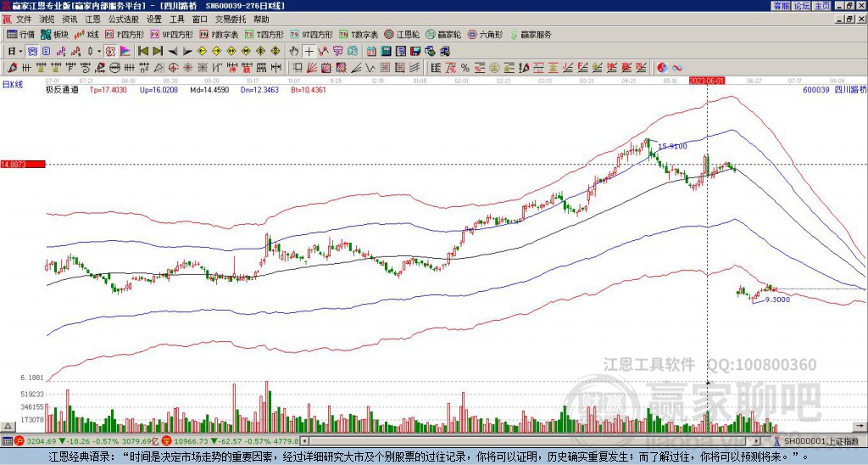Click the 板块 toolbar button
The width and height of the screenshot is (868, 465).
click(x=54, y=34)
